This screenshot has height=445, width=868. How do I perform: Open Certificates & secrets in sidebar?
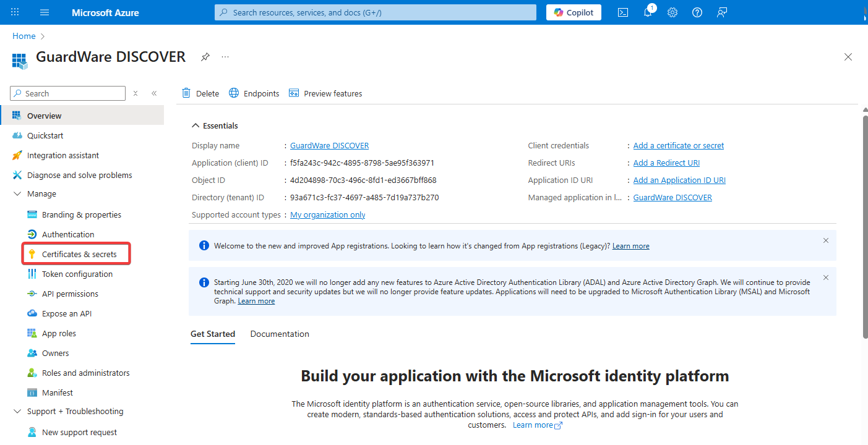coord(79,254)
